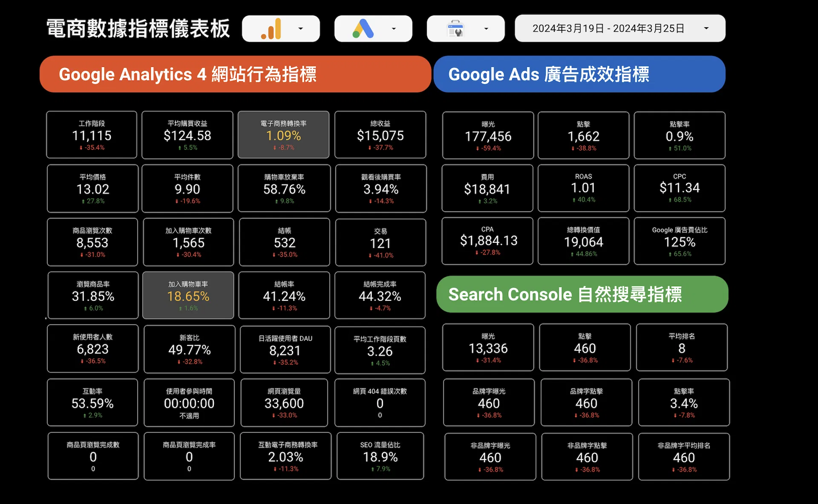Select the 電子商務轉換率 1.09% scorecard
The image size is (818, 504).
[283, 135]
